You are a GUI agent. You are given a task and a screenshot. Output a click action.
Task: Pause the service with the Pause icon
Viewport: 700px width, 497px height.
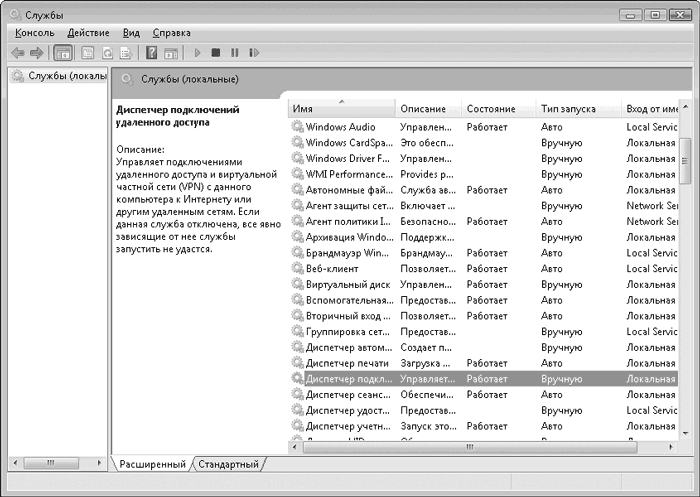click(235, 52)
